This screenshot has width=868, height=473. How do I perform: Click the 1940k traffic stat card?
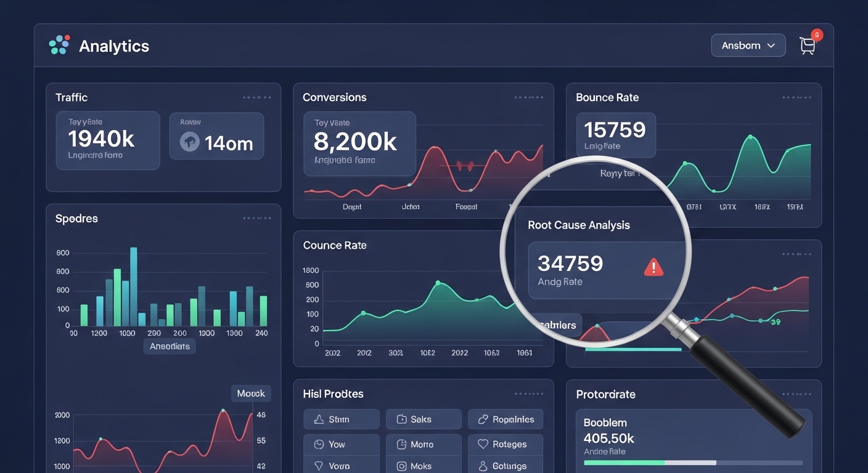(x=107, y=140)
